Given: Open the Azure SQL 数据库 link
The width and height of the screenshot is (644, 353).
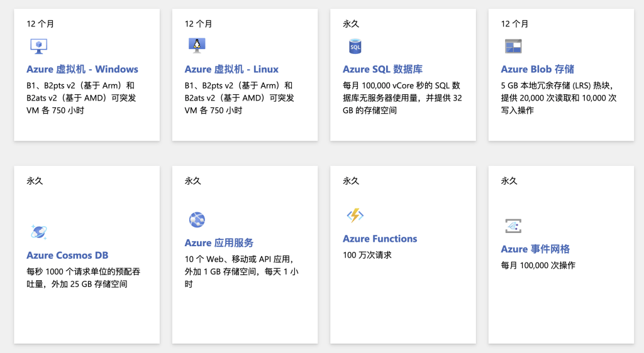Looking at the screenshot, I should tap(382, 69).
